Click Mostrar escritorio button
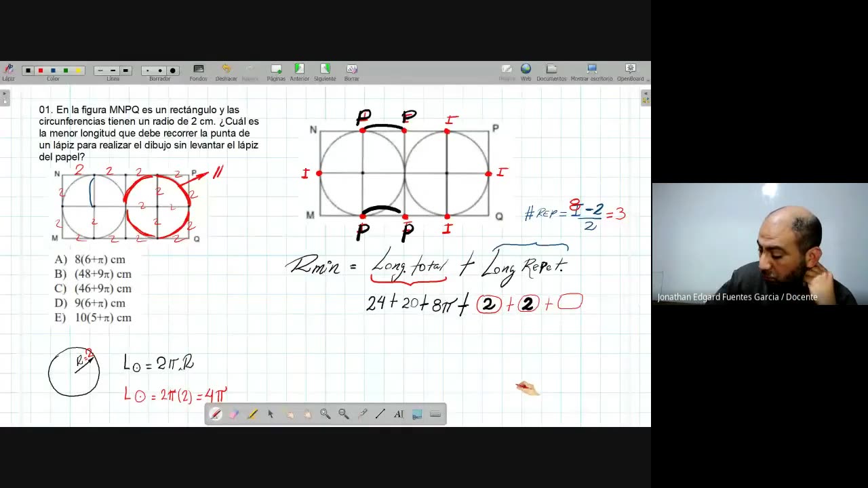 click(x=591, y=72)
